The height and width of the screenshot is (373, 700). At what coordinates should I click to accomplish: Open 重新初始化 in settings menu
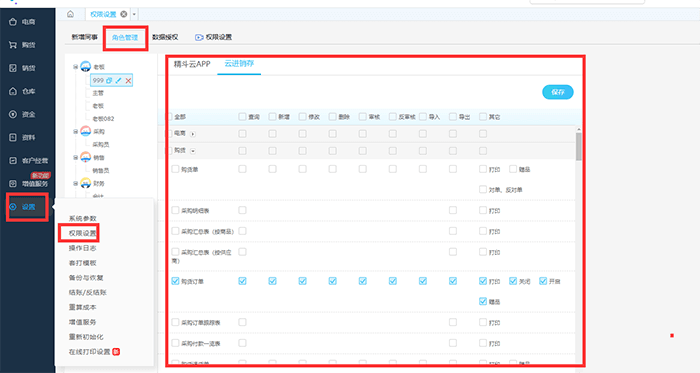coord(86,337)
